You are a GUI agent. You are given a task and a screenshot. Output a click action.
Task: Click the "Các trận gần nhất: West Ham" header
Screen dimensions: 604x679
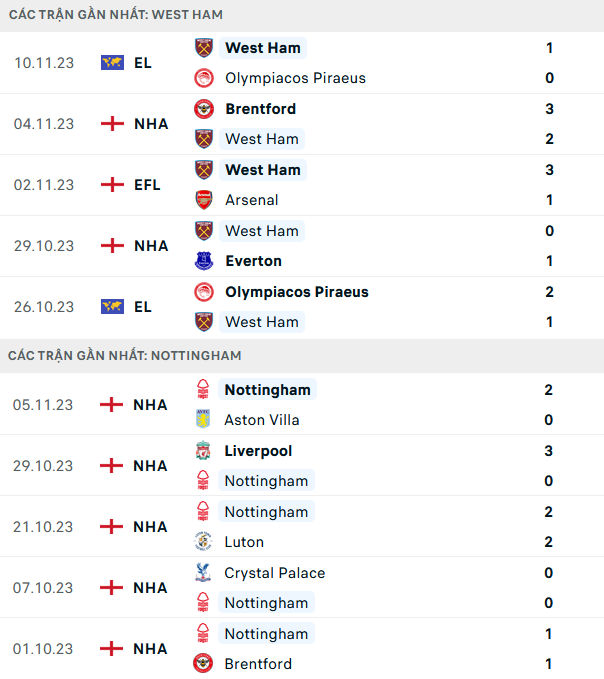(x=115, y=15)
